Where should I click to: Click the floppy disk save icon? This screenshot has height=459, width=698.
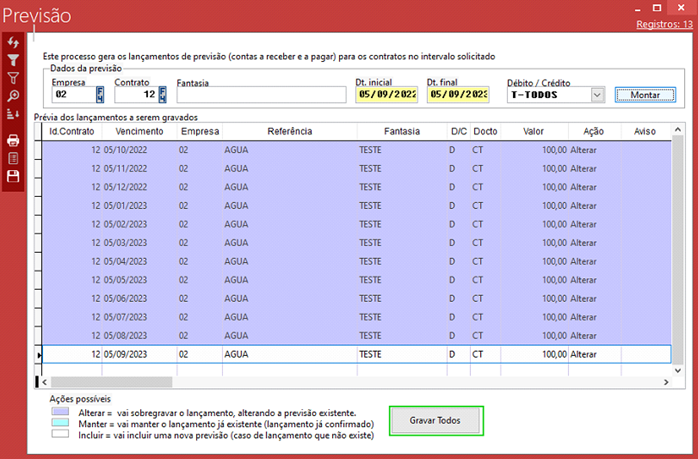pos(13,176)
